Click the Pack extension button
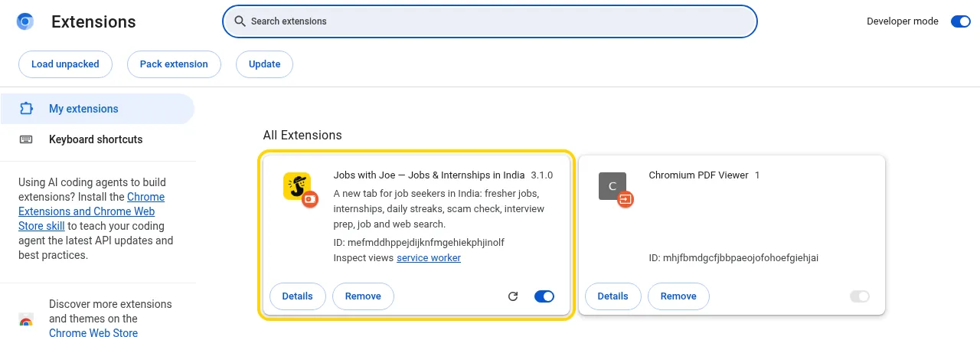 pyautogui.click(x=174, y=64)
